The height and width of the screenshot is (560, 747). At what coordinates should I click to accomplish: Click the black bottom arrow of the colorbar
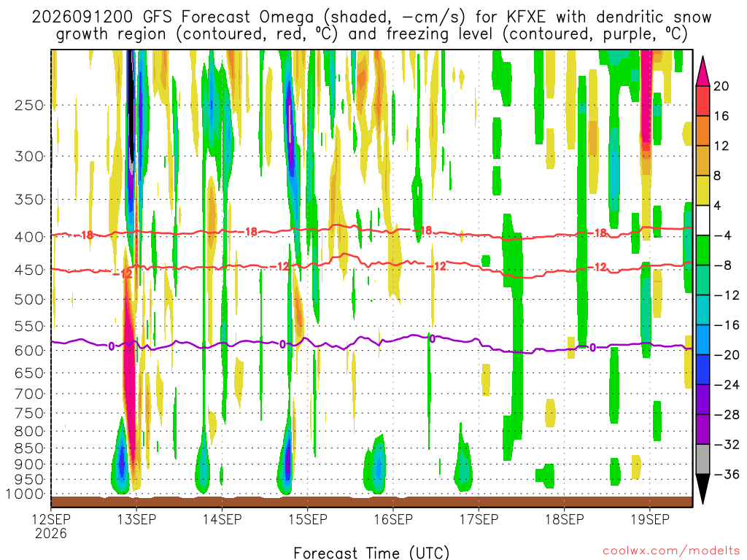click(703, 489)
